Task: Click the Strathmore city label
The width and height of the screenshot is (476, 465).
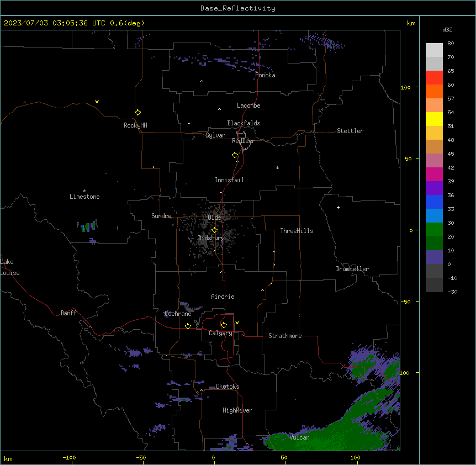Action: click(285, 336)
